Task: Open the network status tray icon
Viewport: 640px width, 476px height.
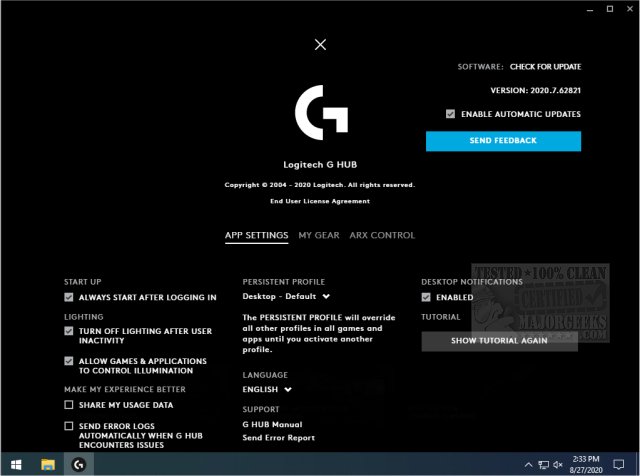Action: tap(543, 465)
